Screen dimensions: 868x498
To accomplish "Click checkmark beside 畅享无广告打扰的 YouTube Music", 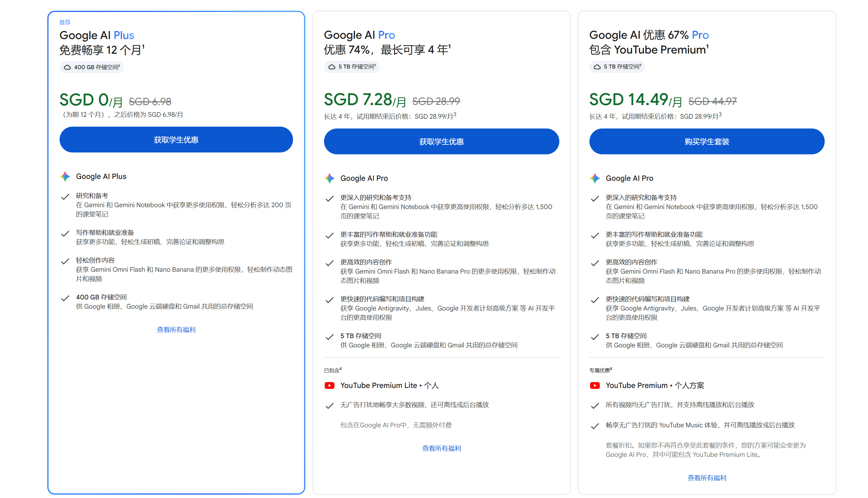I will [595, 426].
